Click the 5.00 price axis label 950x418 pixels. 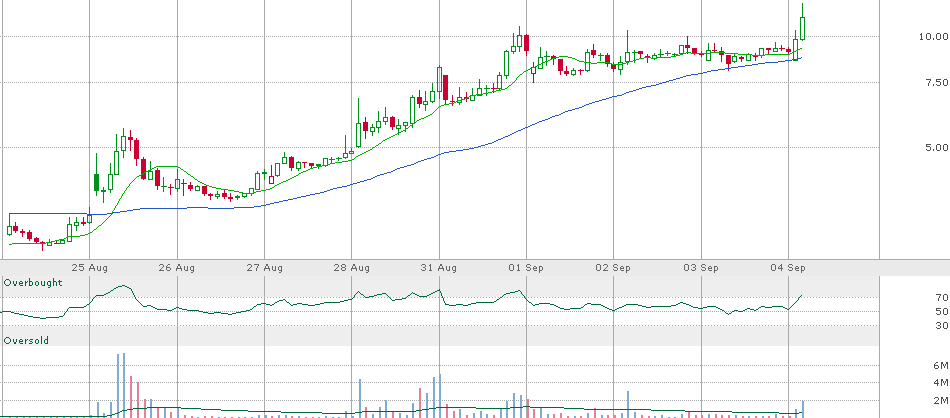point(935,147)
